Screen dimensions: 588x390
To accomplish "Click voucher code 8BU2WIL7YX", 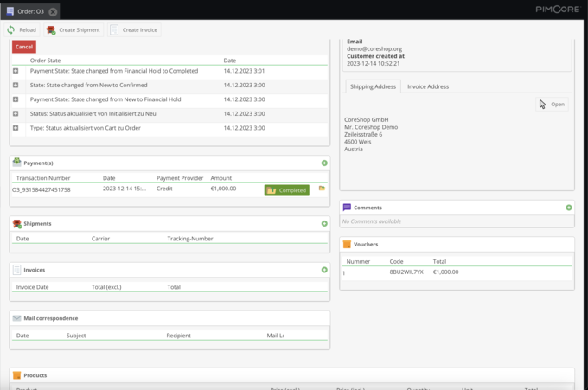I will pos(406,272).
